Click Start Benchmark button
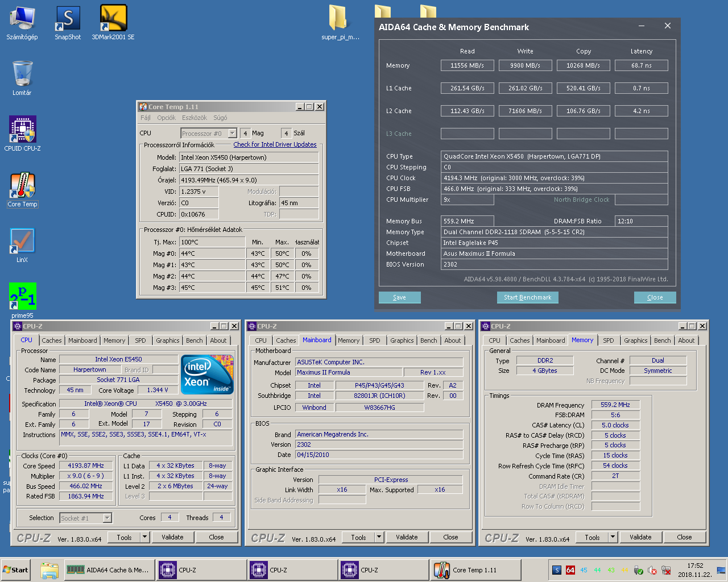 pos(527,297)
